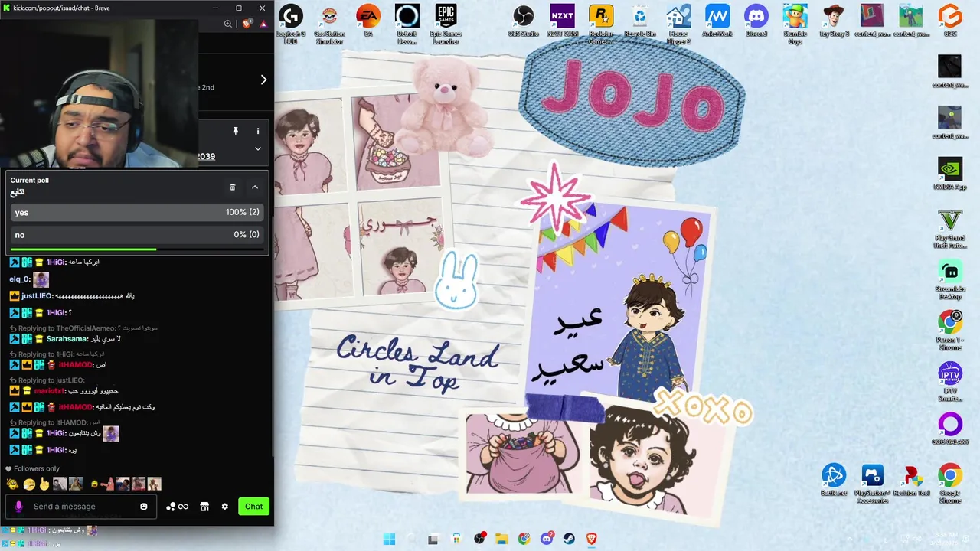980x551 pixels.
Task: Open Play Grand Theft Auto shortcut
Action: tap(949, 229)
